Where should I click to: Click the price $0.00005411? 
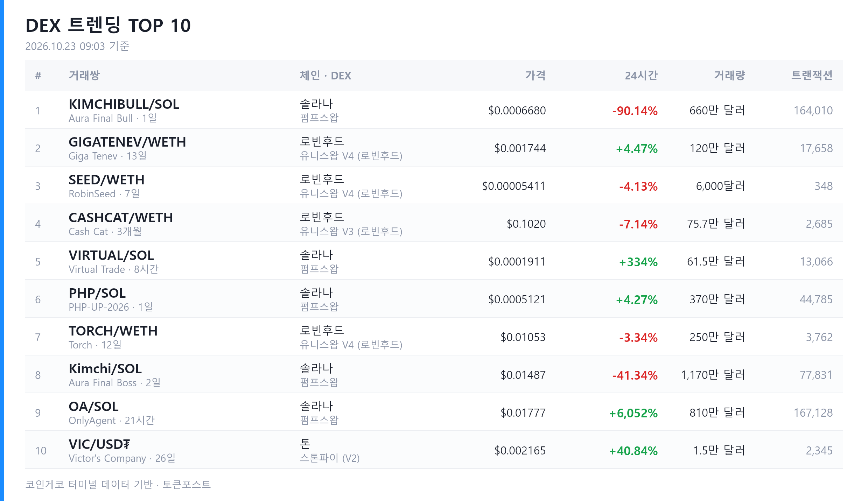click(x=514, y=186)
